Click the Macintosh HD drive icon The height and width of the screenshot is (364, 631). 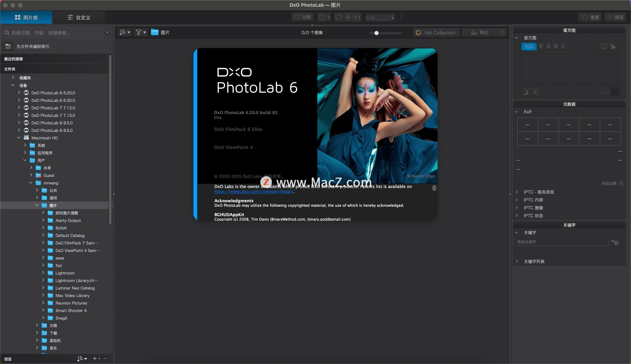[x=26, y=138]
